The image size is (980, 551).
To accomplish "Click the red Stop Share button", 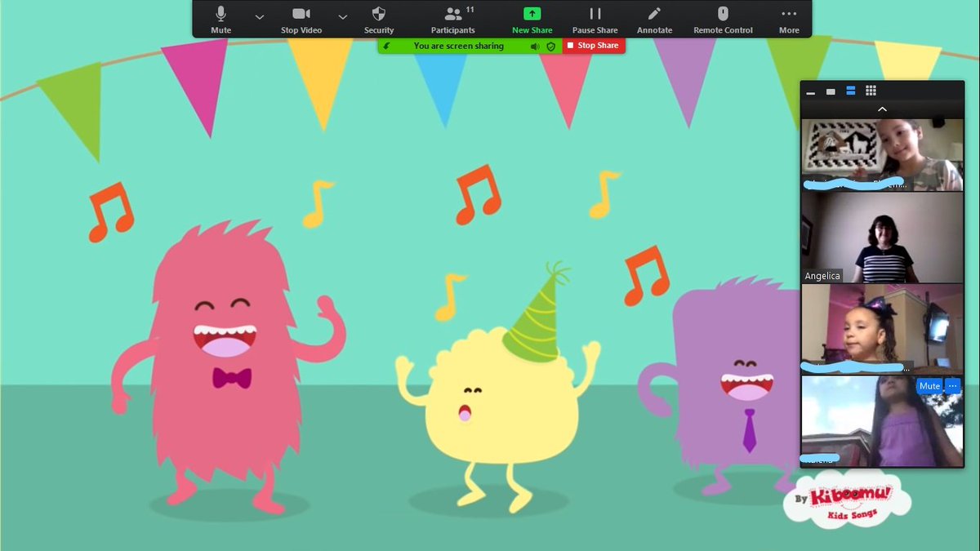I will point(594,46).
